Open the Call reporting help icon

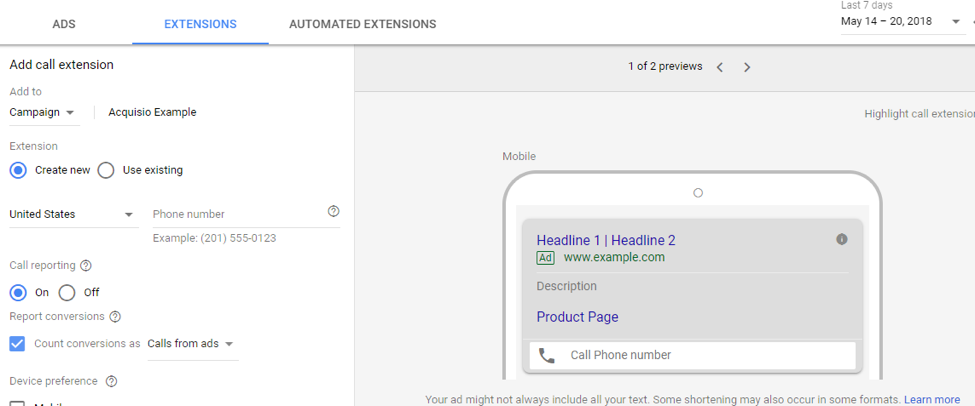coord(86,266)
